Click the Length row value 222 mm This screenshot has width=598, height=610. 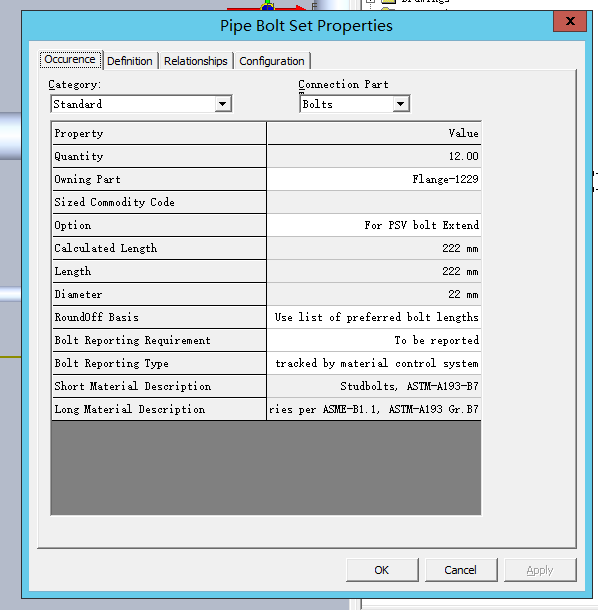(374, 271)
